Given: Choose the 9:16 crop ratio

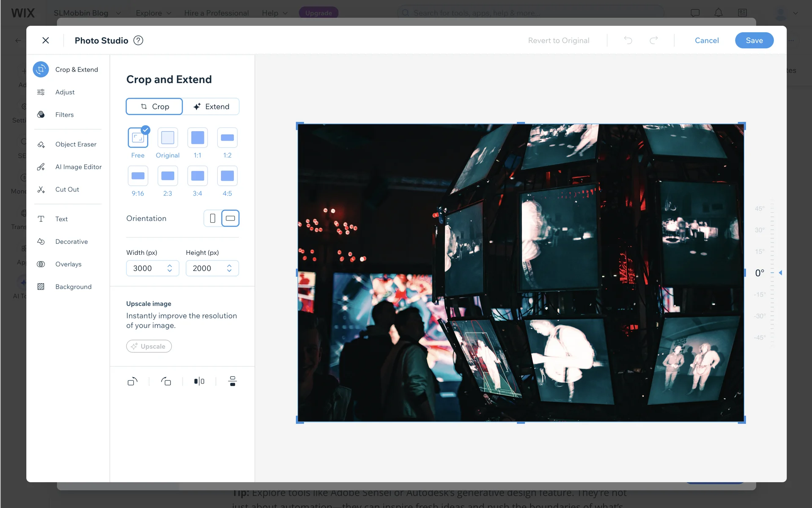Looking at the screenshot, I should pyautogui.click(x=138, y=176).
